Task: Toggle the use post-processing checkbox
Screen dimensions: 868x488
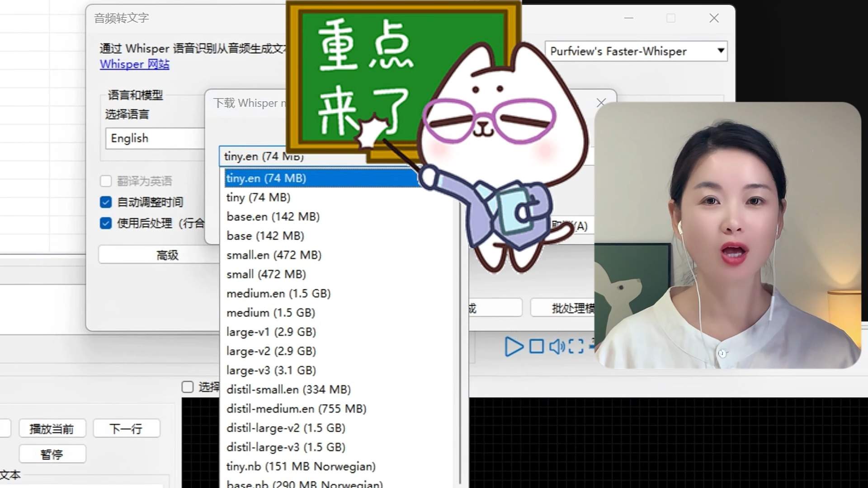Action: point(106,223)
